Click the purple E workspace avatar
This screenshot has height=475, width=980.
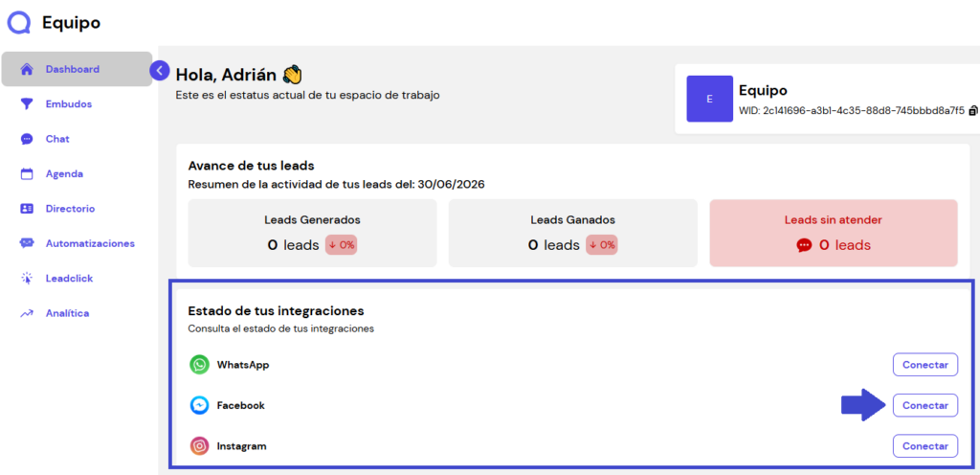(x=709, y=99)
